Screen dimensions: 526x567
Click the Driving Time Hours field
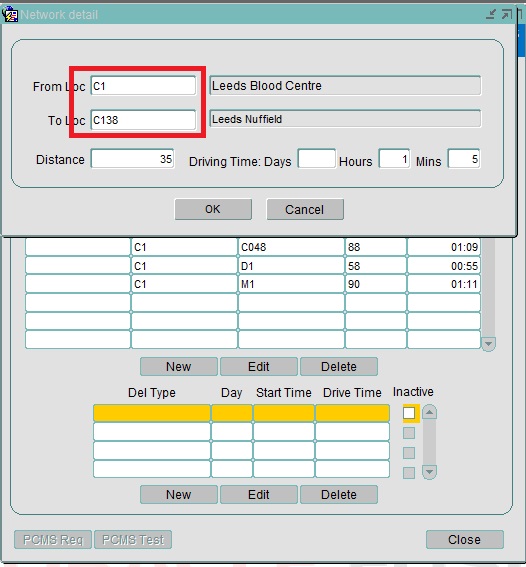click(394, 159)
